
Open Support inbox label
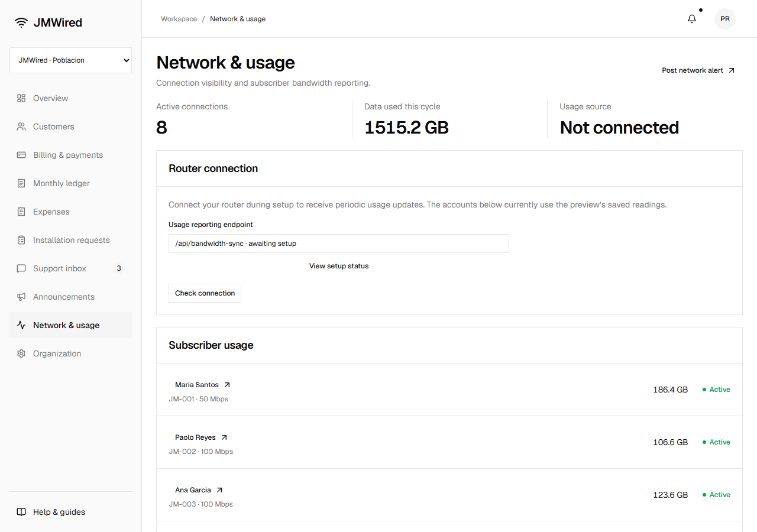60,268
